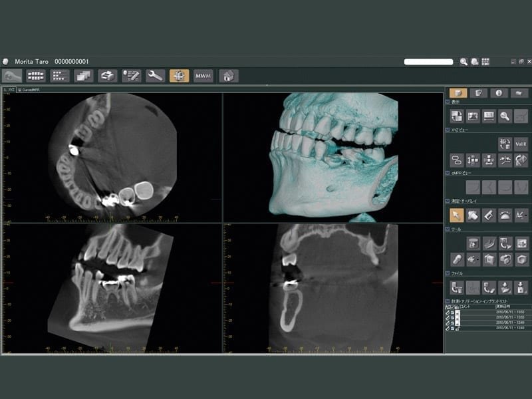Go home using the house icon

[x=229, y=76]
